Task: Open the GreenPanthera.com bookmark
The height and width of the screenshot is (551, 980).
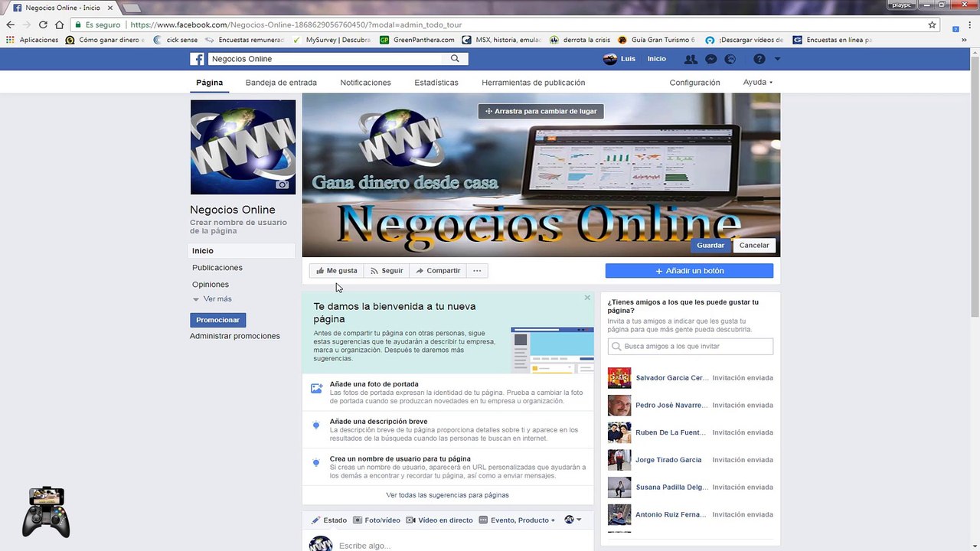Action: tap(417, 40)
